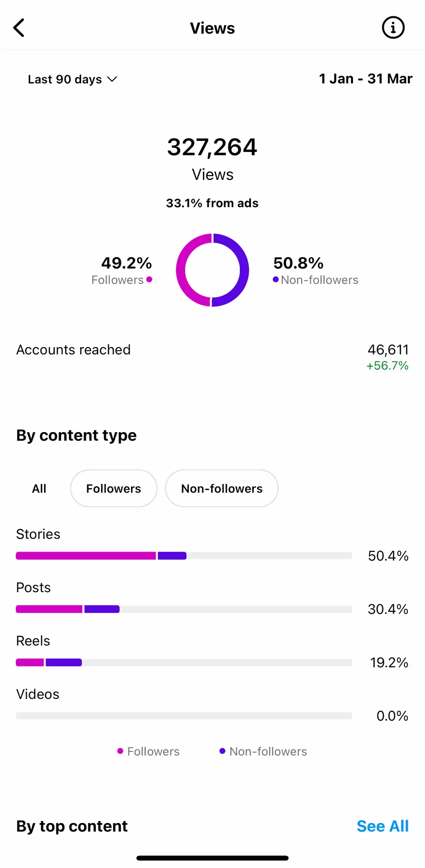Screen dimensions: 425x868
Task: Click See All for top content
Action: coord(382,826)
